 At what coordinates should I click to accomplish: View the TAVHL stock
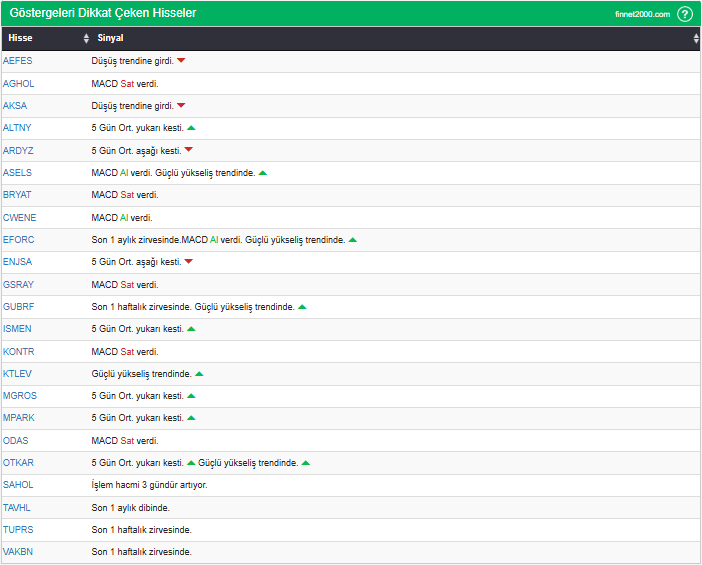17,508
